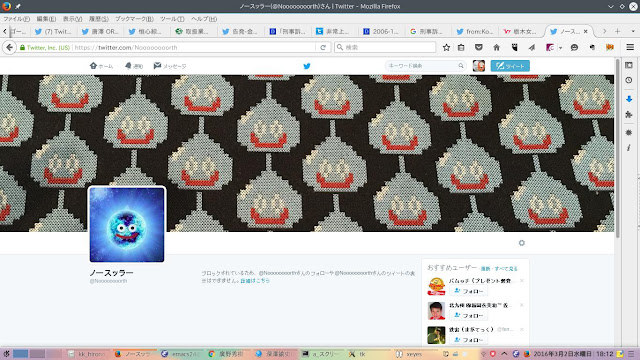Click second suggested user's avatar
The height and width of the screenshot is (360, 640).
coord(436,311)
